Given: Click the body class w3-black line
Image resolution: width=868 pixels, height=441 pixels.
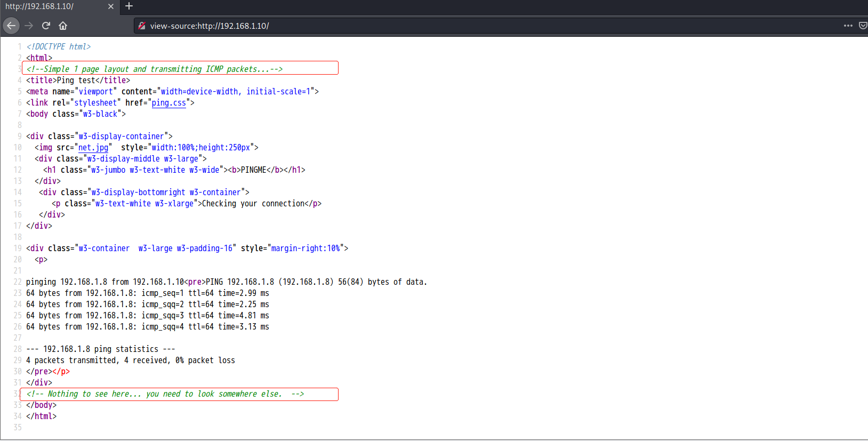Looking at the screenshot, I should click(76, 114).
